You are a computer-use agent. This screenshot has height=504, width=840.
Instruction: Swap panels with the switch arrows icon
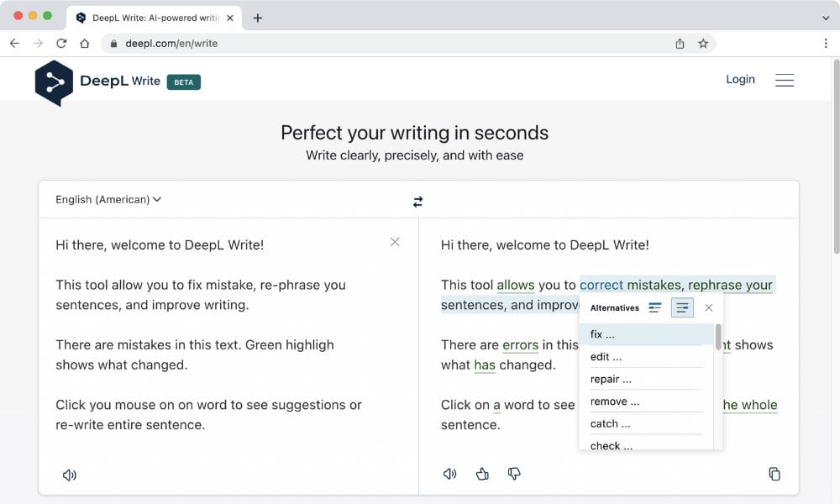coord(417,202)
